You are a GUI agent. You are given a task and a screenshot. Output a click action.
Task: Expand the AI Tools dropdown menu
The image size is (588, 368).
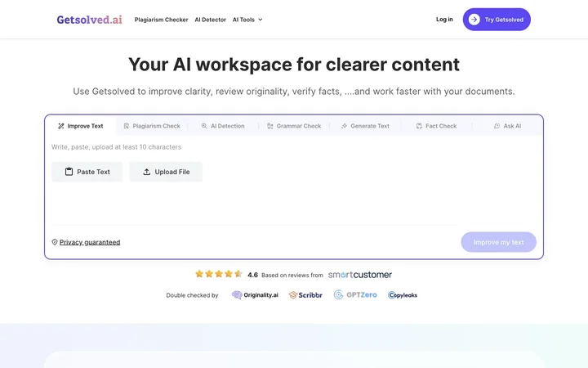(x=247, y=20)
